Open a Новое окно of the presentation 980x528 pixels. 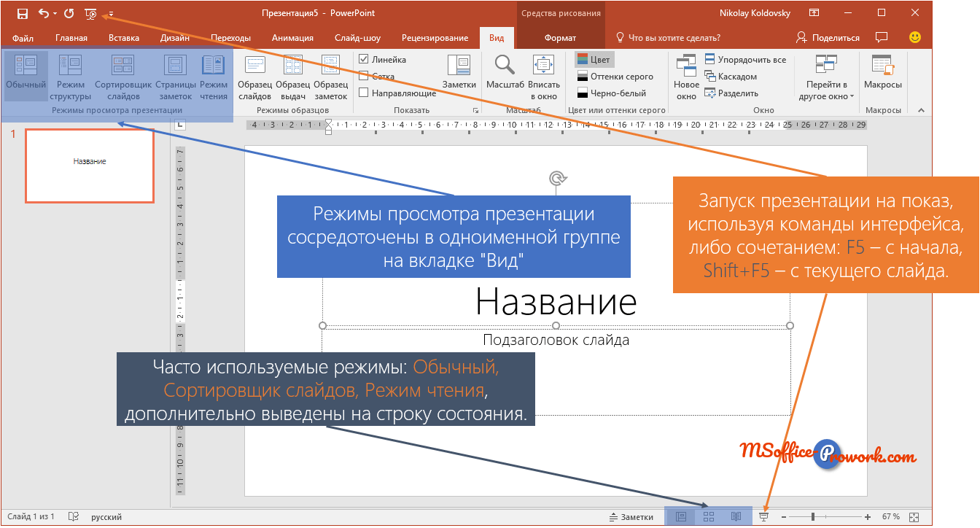685,75
